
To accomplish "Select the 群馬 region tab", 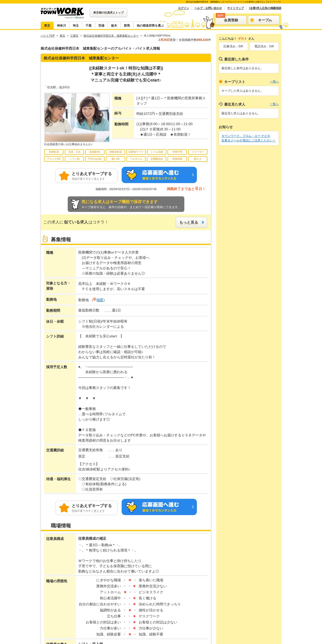I will (127, 26).
